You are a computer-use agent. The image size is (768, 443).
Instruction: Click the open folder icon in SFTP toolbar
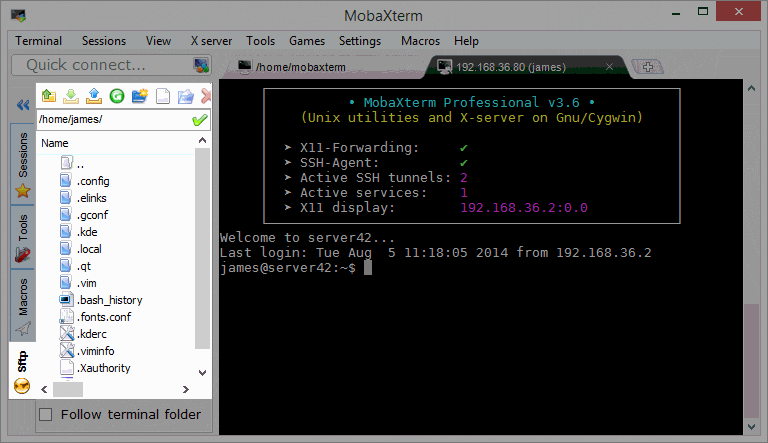[x=185, y=97]
